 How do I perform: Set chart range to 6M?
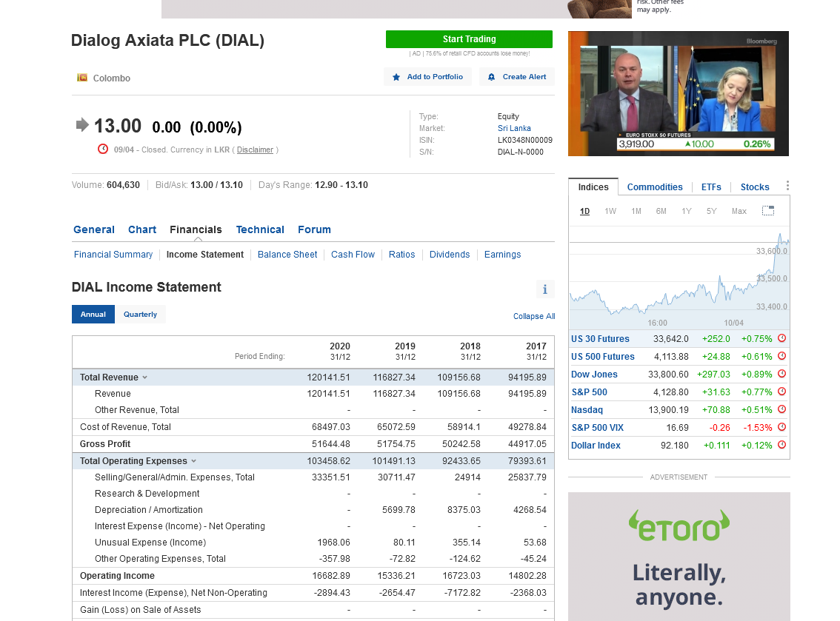(x=661, y=212)
